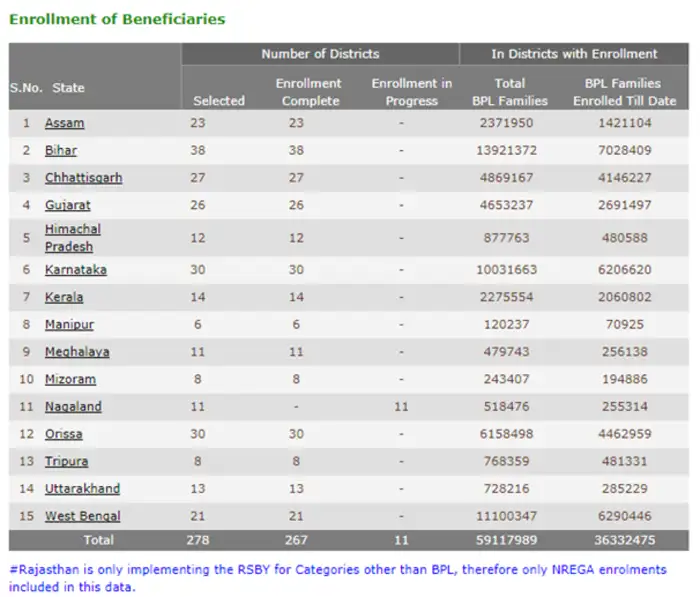Click the Karnataka state link
The image size is (700, 597).
coord(75,270)
